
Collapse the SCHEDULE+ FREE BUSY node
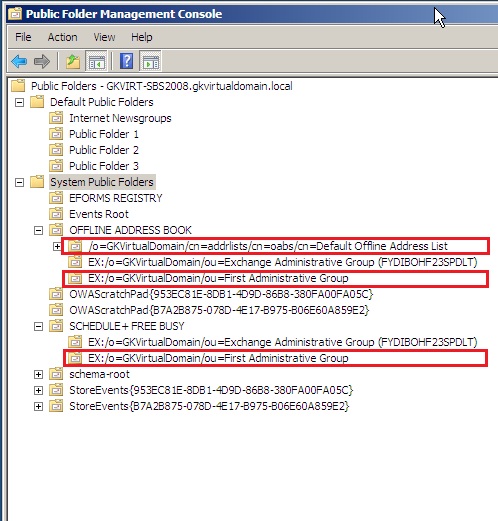point(38,326)
